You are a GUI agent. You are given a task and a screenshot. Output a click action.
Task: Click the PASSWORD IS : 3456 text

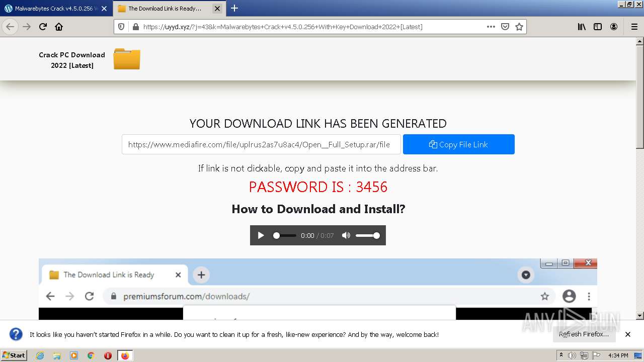coord(318,187)
